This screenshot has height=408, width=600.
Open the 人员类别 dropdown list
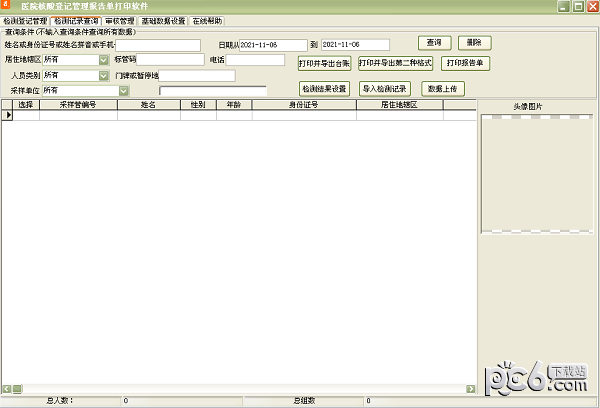point(104,75)
